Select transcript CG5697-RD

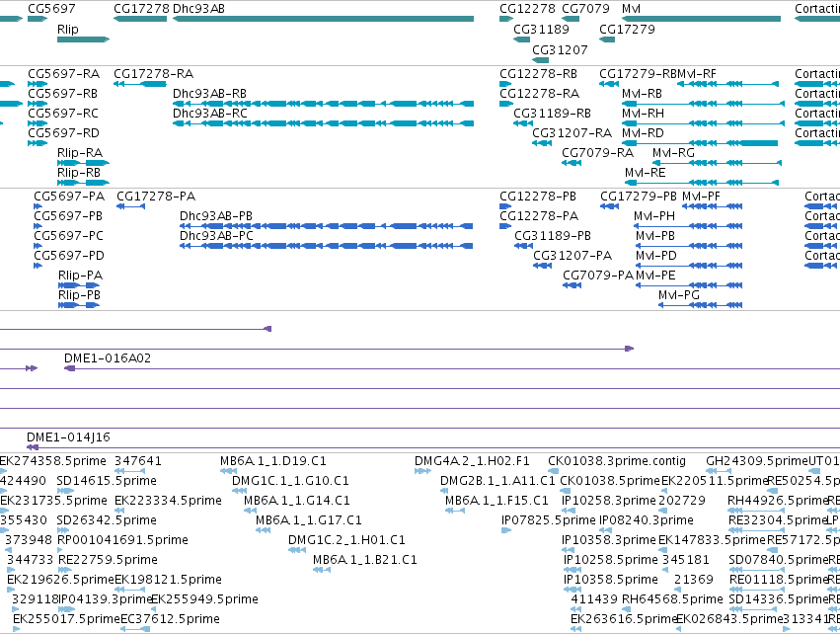coord(38,143)
